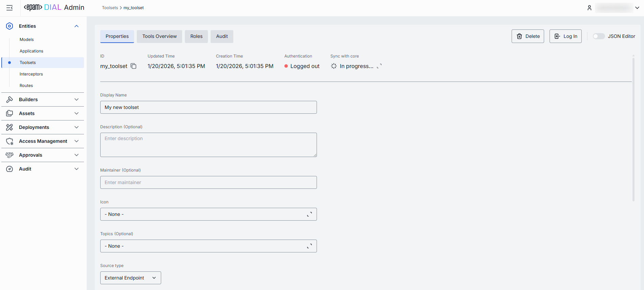Image resolution: width=644 pixels, height=290 pixels.
Task: Switch to the Tools Overview tab
Action: click(159, 37)
